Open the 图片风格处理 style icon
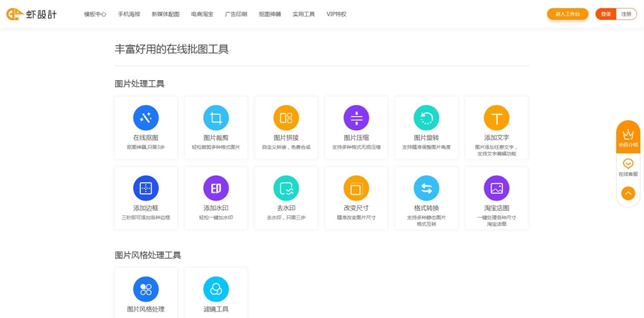 (146, 289)
